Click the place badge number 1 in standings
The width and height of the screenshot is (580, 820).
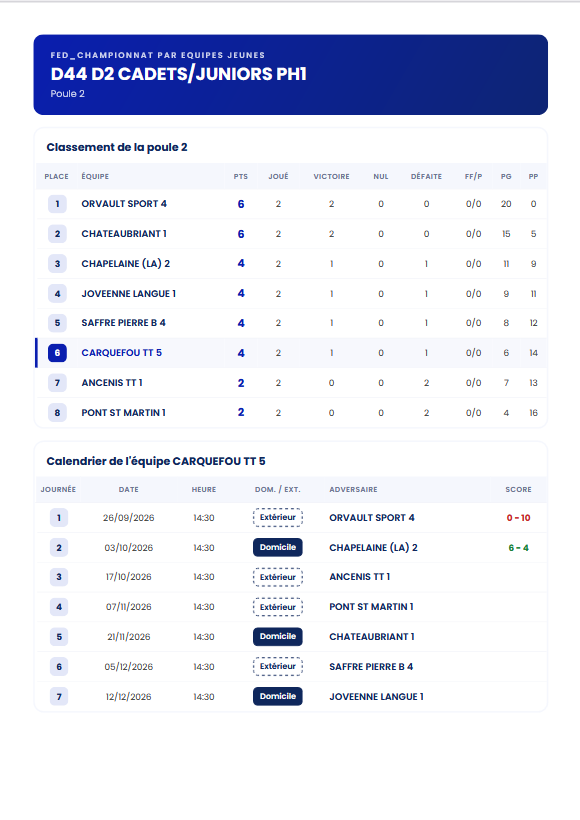pos(58,204)
